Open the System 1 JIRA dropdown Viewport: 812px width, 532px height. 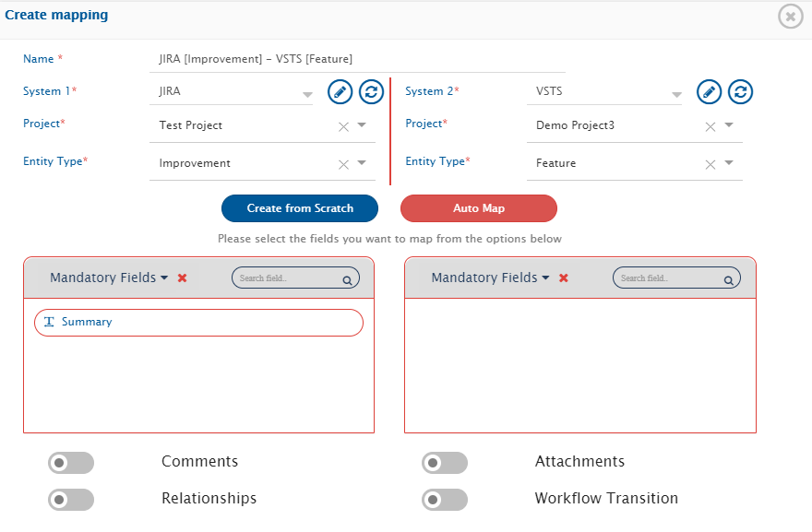coord(307,94)
